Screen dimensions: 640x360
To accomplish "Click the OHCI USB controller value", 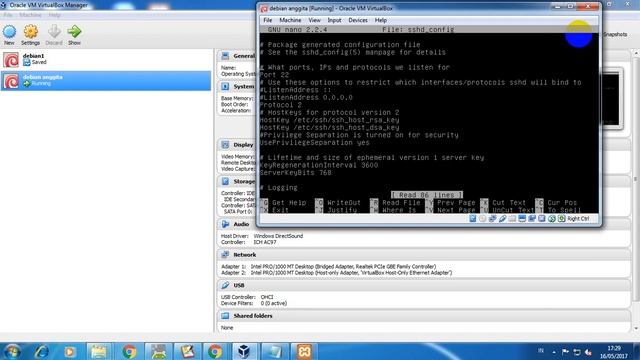I will coord(267,297).
